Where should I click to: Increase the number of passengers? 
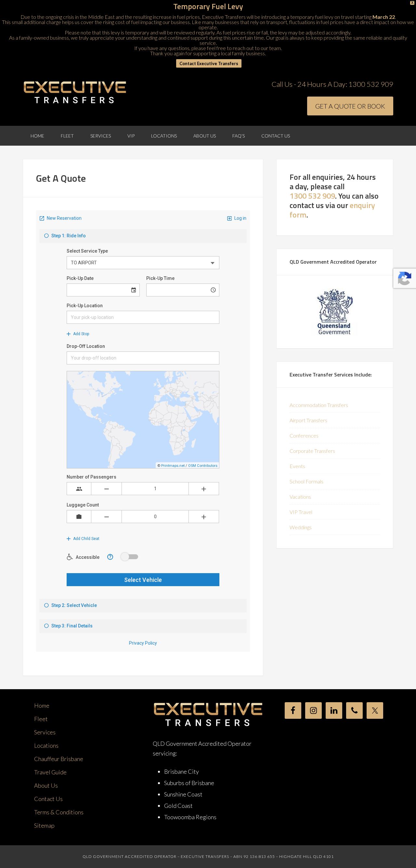click(204, 489)
